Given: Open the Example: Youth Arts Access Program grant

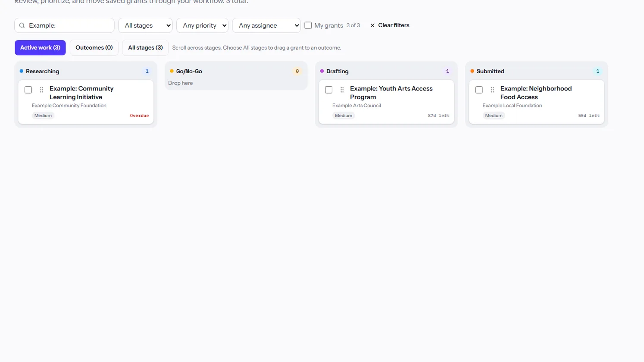Looking at the screenshot, I should tap(391, 93).
